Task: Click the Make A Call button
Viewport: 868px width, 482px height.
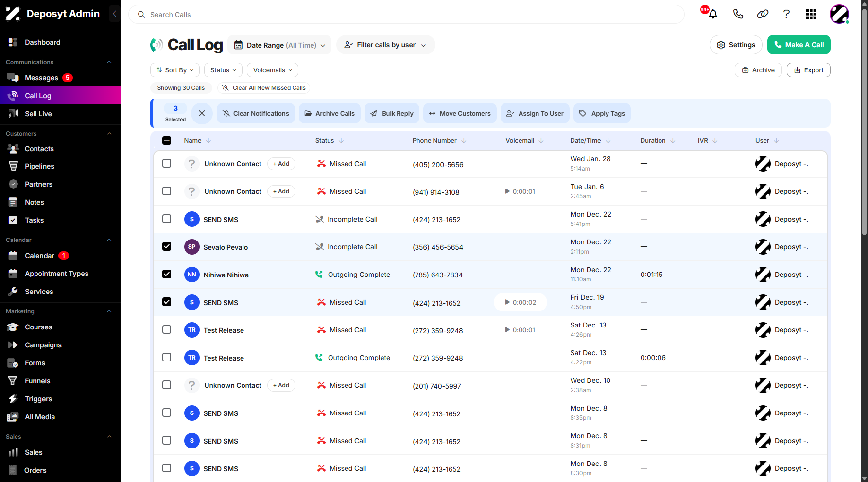Action: [x=799, y=45]
